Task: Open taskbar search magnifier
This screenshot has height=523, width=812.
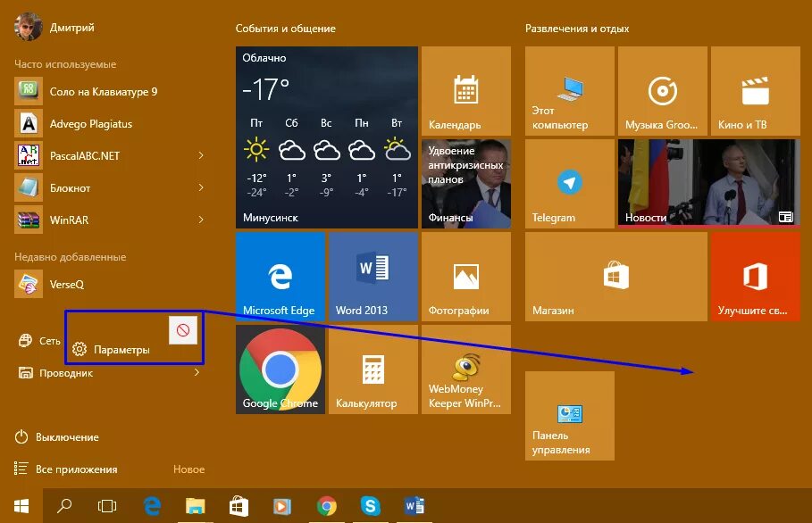Action: 64,506
